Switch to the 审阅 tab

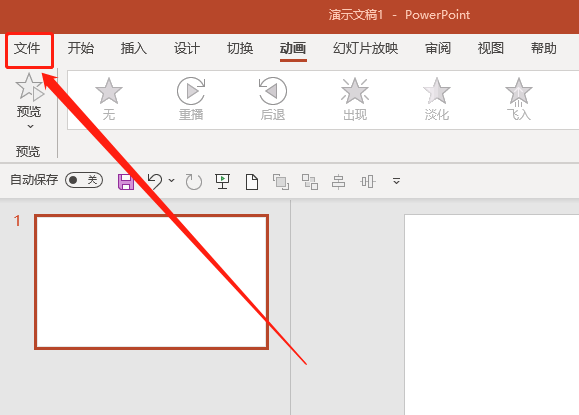coord(438,48)
